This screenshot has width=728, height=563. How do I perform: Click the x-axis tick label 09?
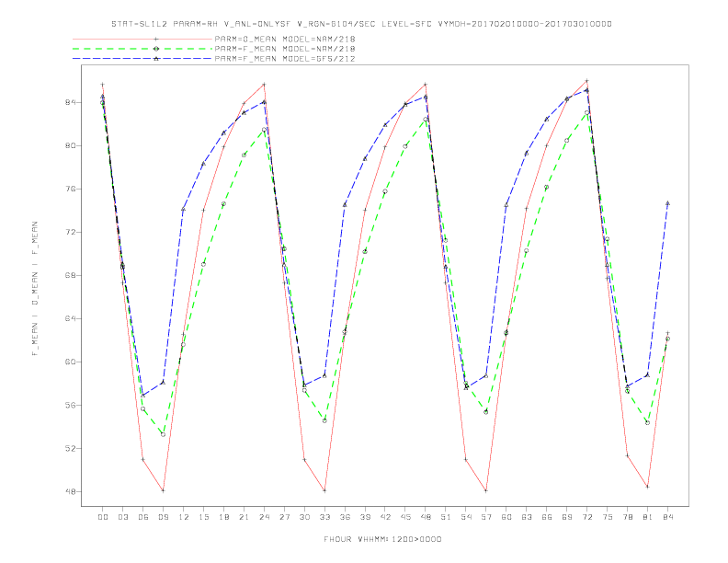163,517
